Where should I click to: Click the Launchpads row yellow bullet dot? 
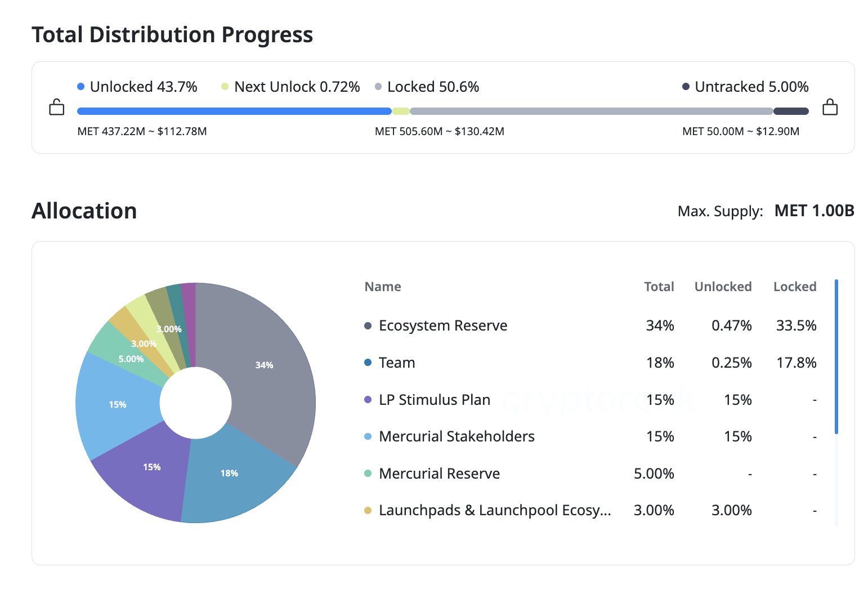pyautogui.click(x=368, y=511)
